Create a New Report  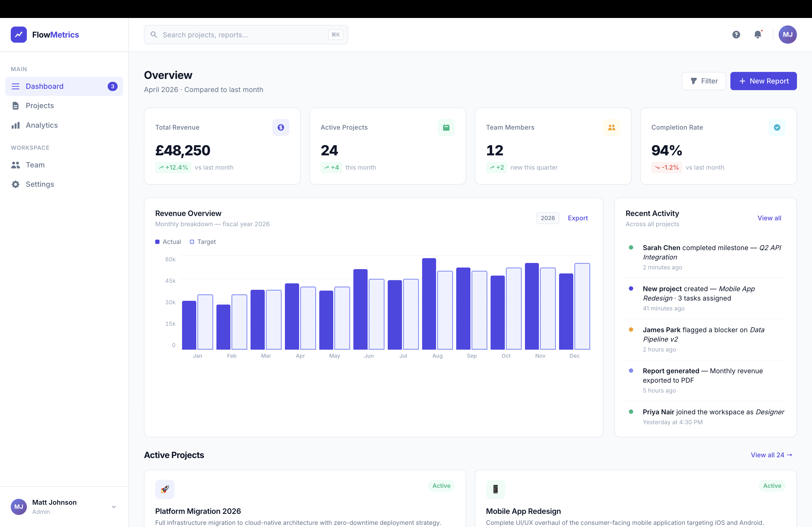[x=763, y=81]
